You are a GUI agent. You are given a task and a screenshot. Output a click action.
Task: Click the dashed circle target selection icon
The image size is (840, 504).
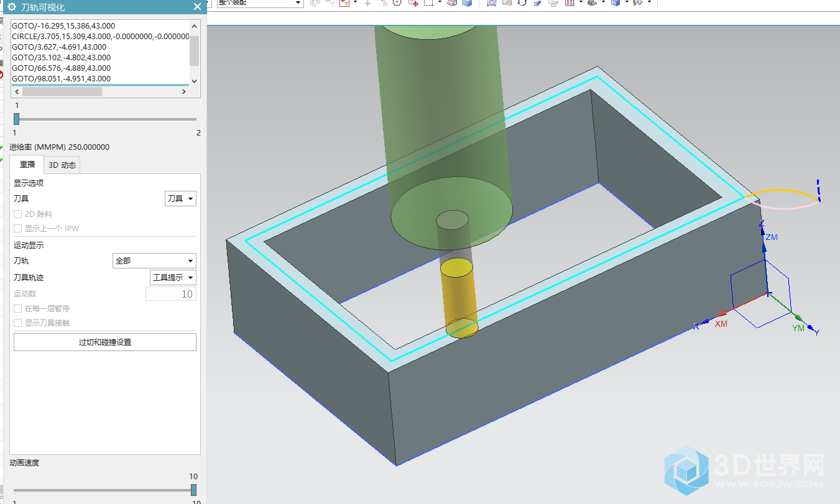click(413, 3)
